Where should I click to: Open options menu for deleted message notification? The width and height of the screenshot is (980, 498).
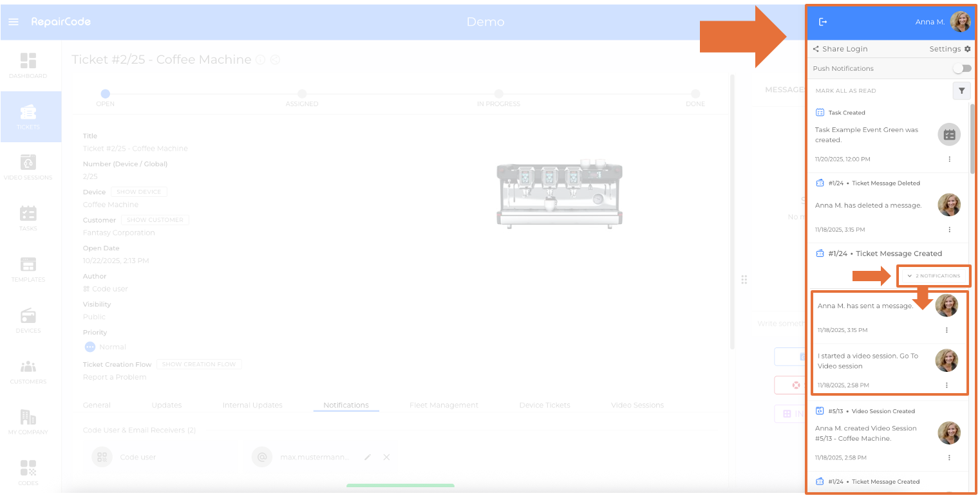click(949, 230)
